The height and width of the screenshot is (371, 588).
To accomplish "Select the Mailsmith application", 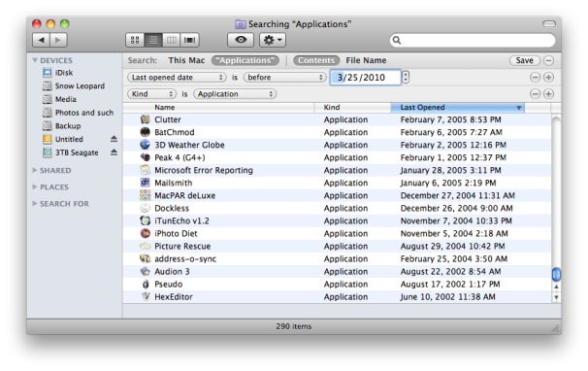I will 337,183.
